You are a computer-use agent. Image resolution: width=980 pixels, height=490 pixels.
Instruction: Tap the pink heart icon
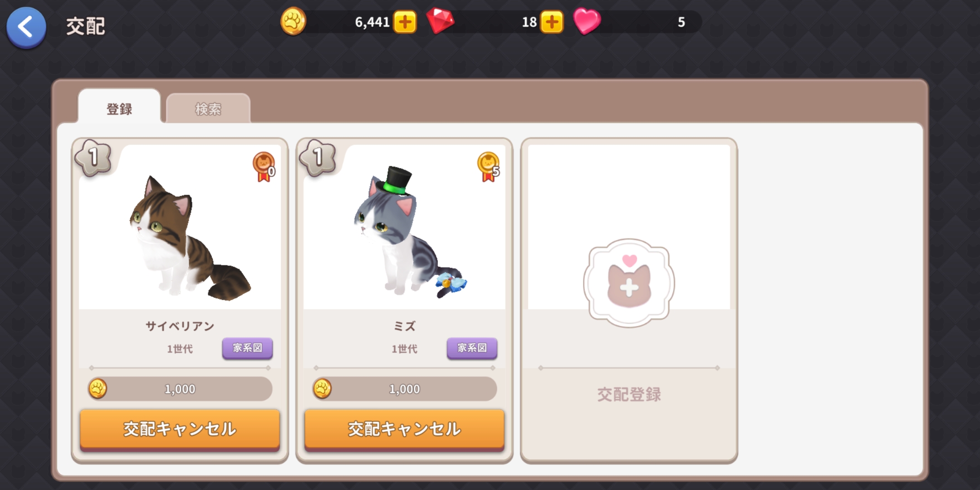(x=587, y=21)
